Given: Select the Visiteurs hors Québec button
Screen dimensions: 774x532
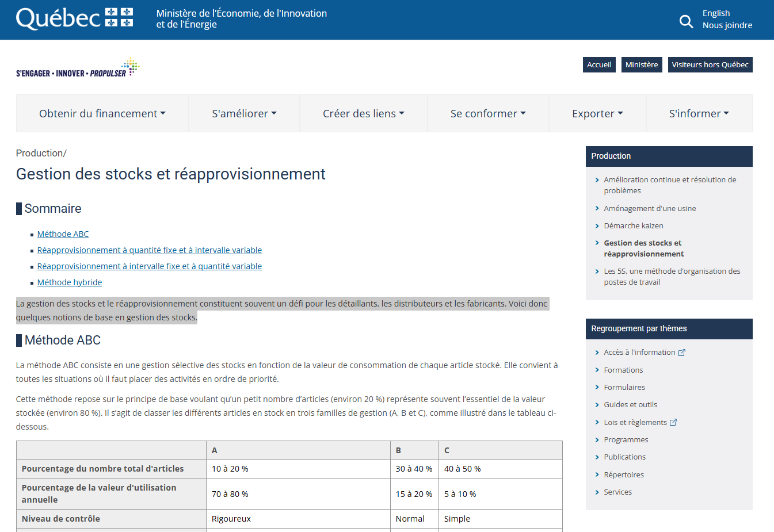Looking at the screenshot, I should (x=710, y=65).
